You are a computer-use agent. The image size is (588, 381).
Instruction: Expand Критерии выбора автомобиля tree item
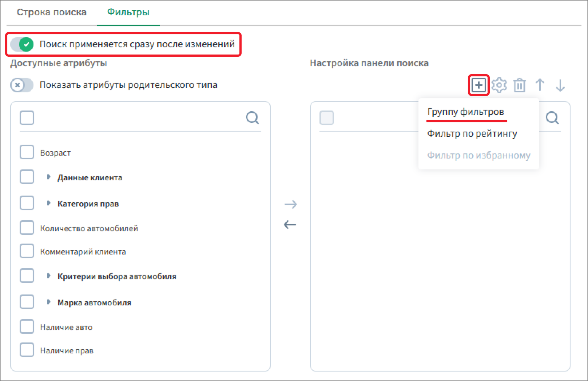[x=49, y=276]
